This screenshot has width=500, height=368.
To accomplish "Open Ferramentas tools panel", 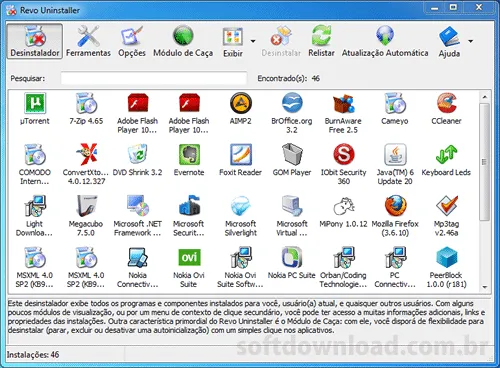I will point(88,41).
